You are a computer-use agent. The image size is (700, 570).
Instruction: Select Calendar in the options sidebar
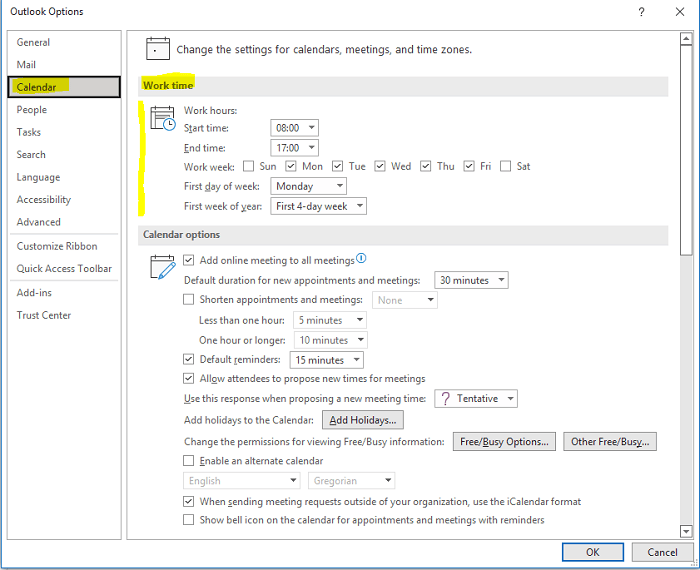point(64,87)
